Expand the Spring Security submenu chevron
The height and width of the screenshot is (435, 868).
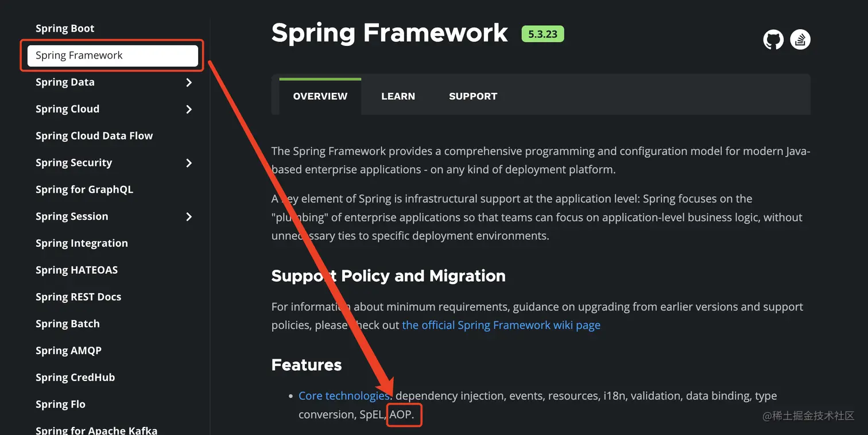pyautogui.click(x=189, y=163)
